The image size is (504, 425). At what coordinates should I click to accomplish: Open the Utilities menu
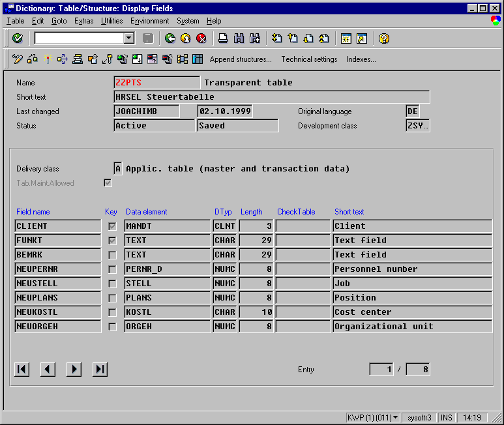click(111, 21)
